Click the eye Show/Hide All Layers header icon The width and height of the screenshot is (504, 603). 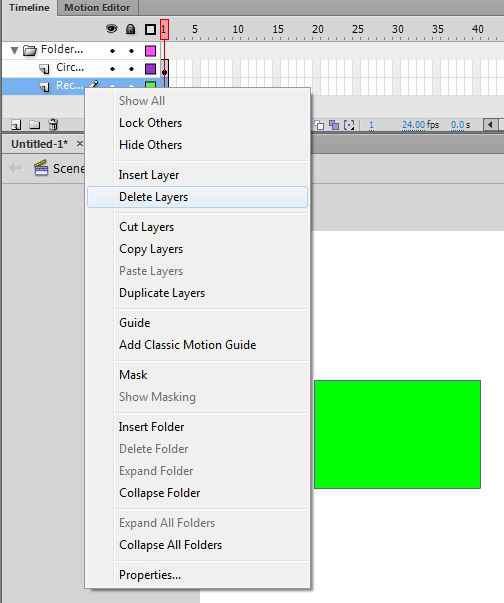point(111,29)
